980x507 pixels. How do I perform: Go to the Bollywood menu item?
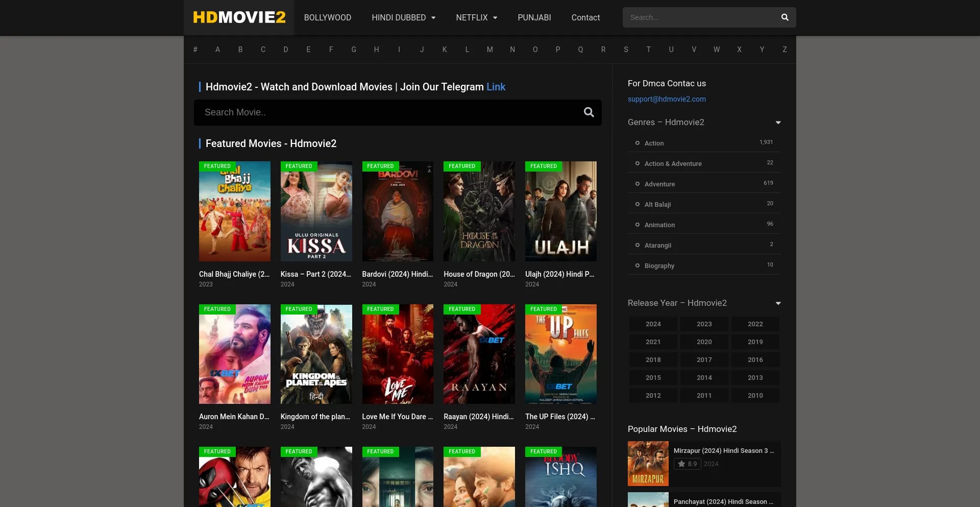[x=327, y=17]
